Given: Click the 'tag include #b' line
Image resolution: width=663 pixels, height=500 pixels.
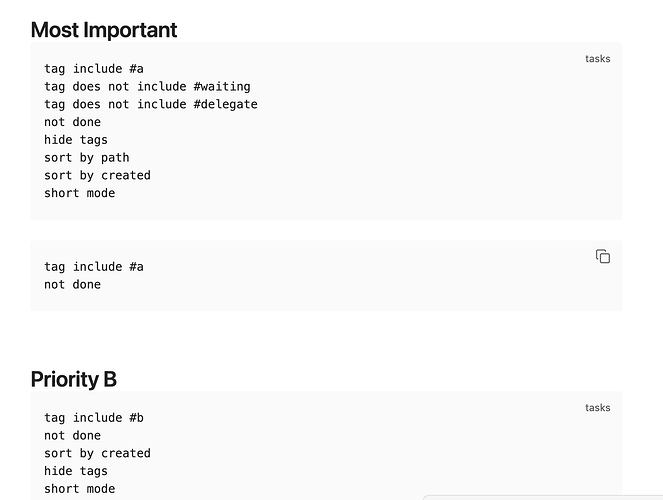Looking at the screenshot, I should (x=94, y=418).
